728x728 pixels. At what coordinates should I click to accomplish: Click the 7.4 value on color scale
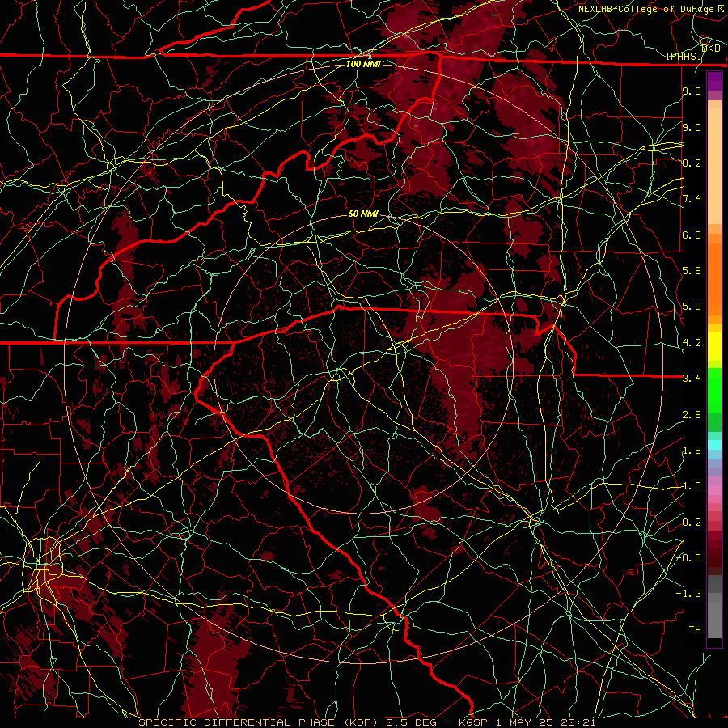692,199
